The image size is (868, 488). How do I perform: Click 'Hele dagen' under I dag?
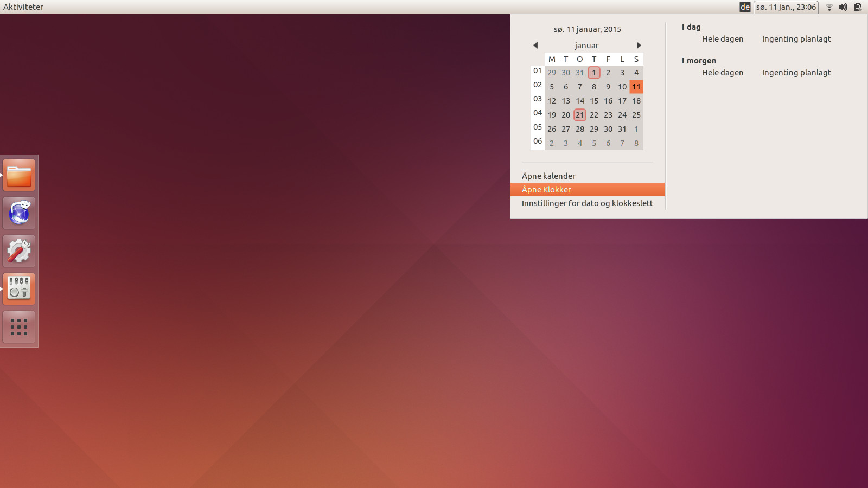click(x=723, y=39)
